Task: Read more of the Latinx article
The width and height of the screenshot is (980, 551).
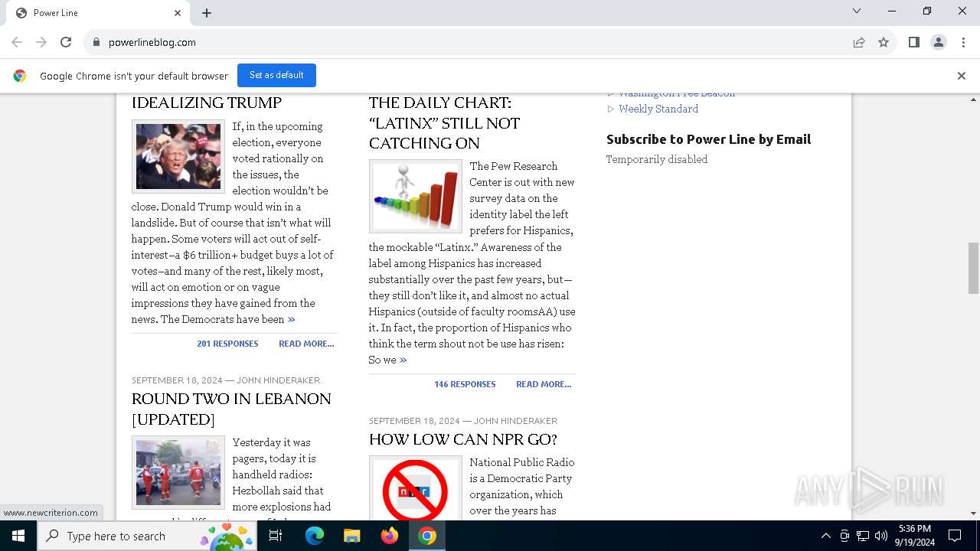Action: [x=544, y=384]
